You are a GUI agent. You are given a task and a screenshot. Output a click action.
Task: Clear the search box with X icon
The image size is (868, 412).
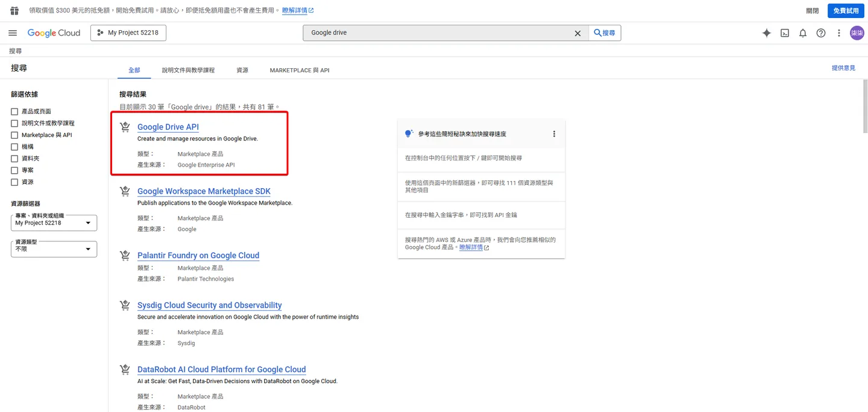pyautogui.click(x=577, y=33)
